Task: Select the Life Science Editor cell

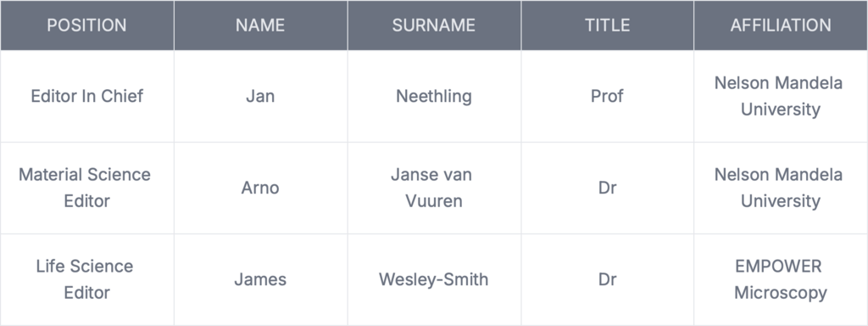Action: coord(87,278)
